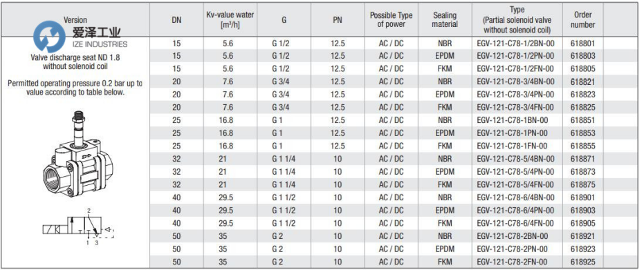Click the DN column header
This screenshot has height=270, width=644.
[x=176, y=19]
